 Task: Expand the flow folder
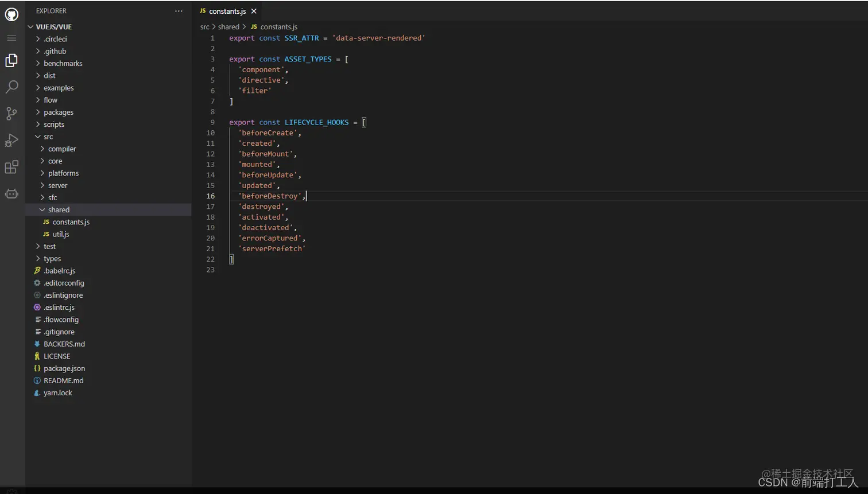coord(108,100)
